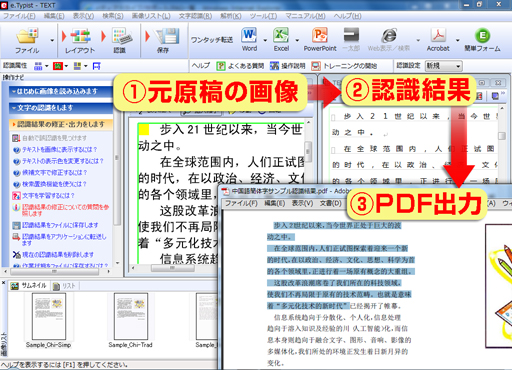Screen dimensions: 512x370
Task: Start recognition with the 認識 toolbar icon
Action: pos(122,36)
